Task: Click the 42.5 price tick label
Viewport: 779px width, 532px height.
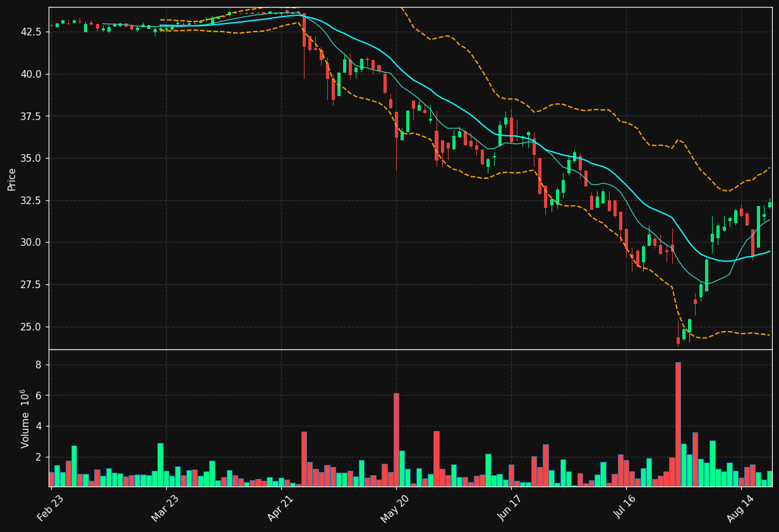Action: coord(31,32)
